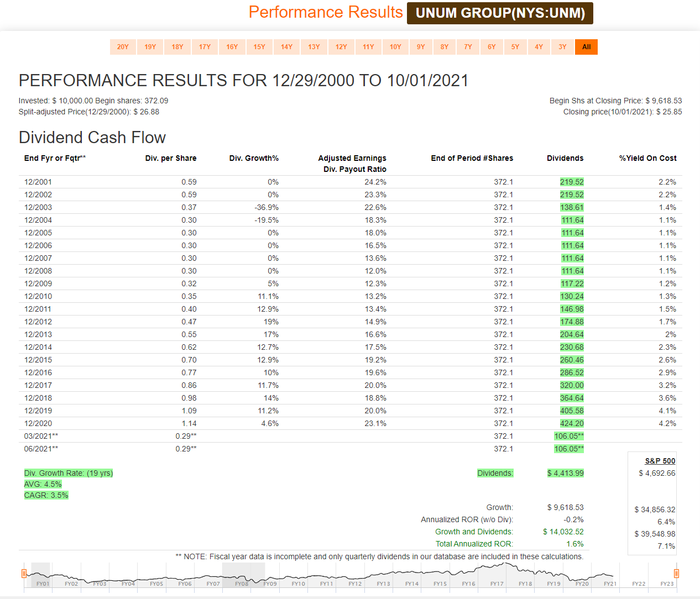Click the %Yield On Cost column header
This screenshot has width=700, height=599.
click(647, 158)
